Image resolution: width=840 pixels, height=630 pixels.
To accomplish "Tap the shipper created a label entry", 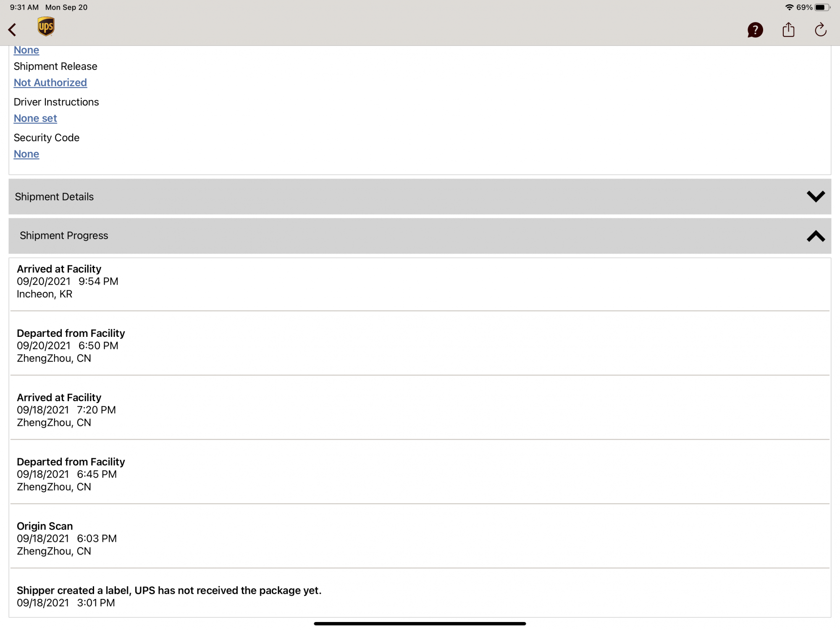I will pyautogui.click(x=169, y=596).
